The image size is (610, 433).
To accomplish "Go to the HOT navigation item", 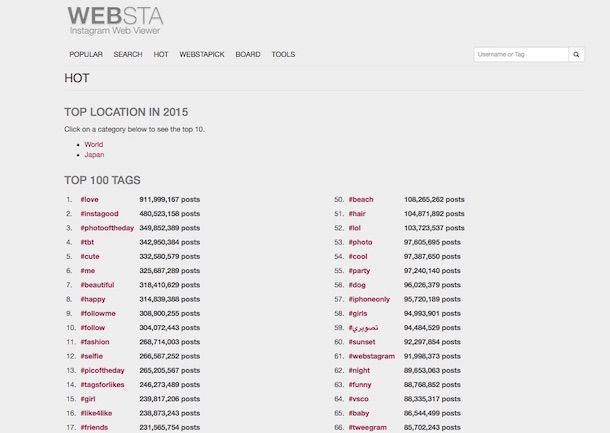I will 161,54.
